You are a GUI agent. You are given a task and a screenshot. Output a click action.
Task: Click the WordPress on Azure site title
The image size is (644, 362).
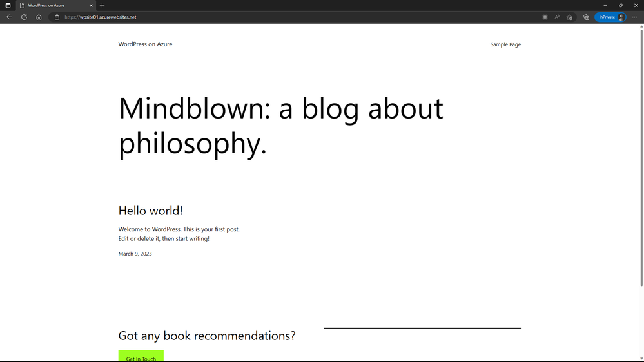(145, 44)
